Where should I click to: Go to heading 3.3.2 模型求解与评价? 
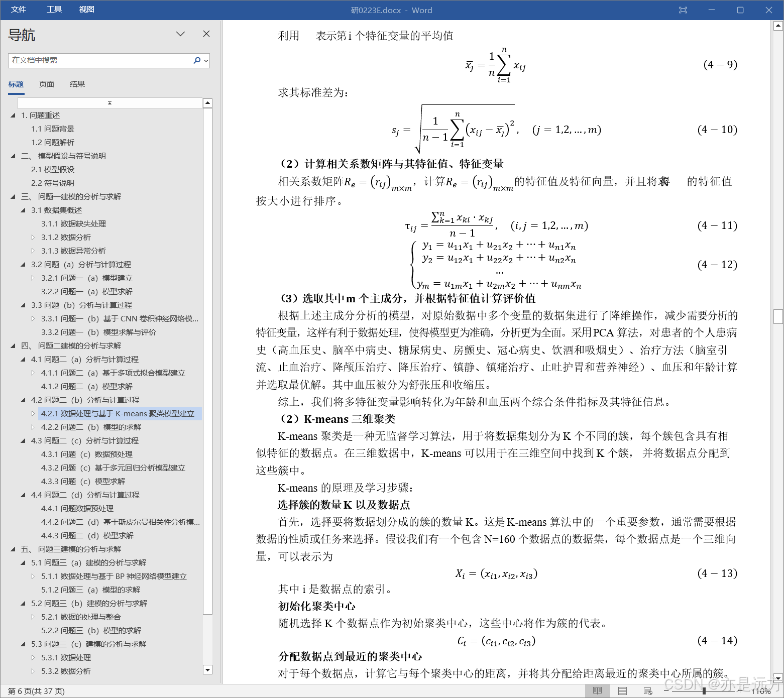98,332
